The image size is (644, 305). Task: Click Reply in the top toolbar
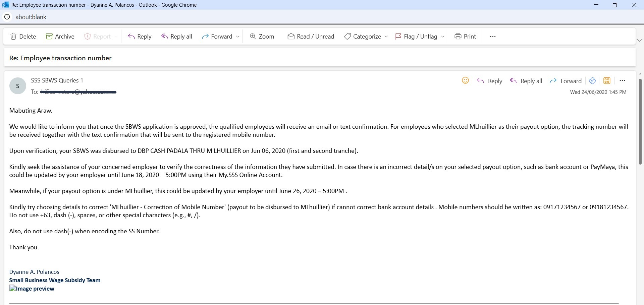(x=140, y=36)
